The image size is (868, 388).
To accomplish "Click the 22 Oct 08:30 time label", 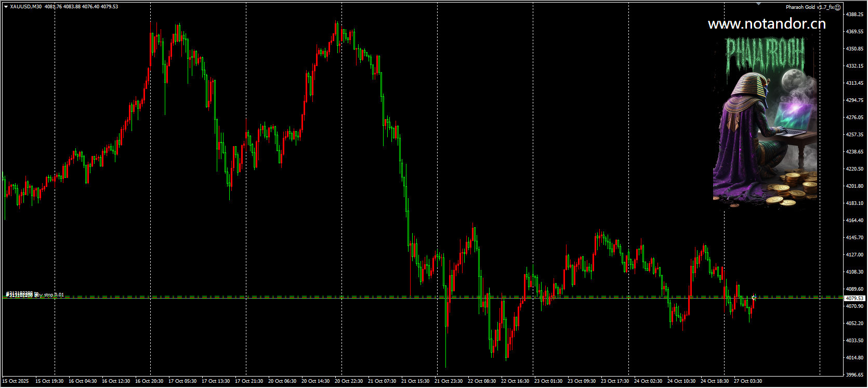I will tap(482, 381).
